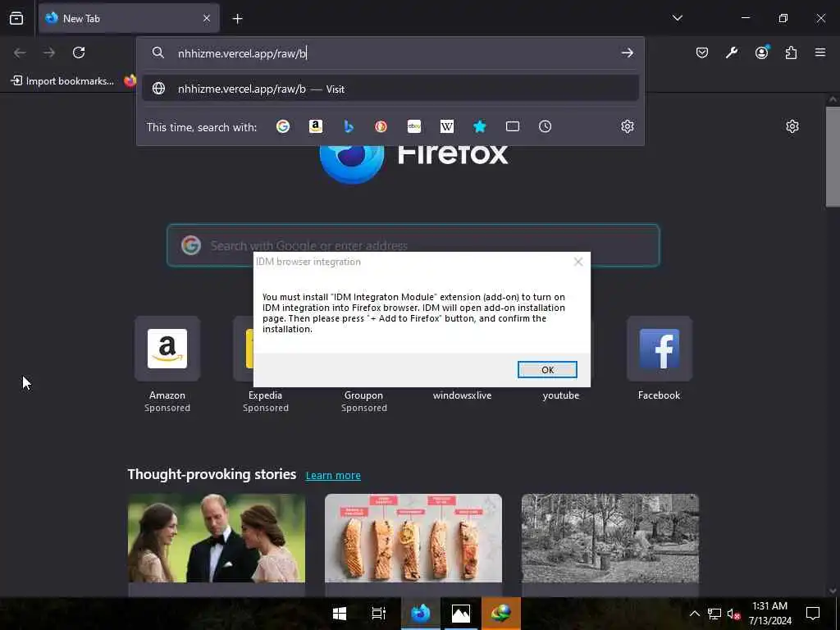
Task: Search bookmarks with star icon
Action: pyautogui.click(x=479, y=126)
